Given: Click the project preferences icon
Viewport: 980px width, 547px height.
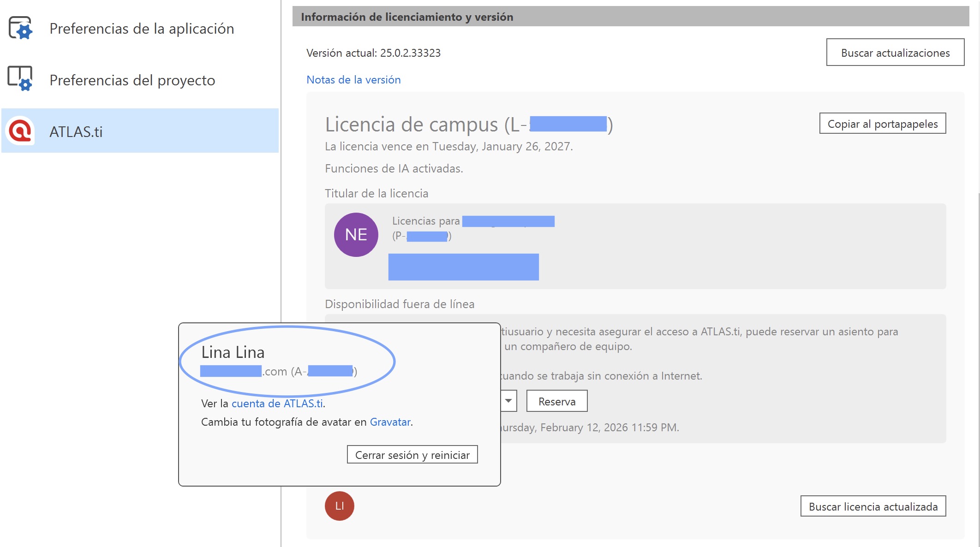Looking at the screenshot, I should (20, 78).
